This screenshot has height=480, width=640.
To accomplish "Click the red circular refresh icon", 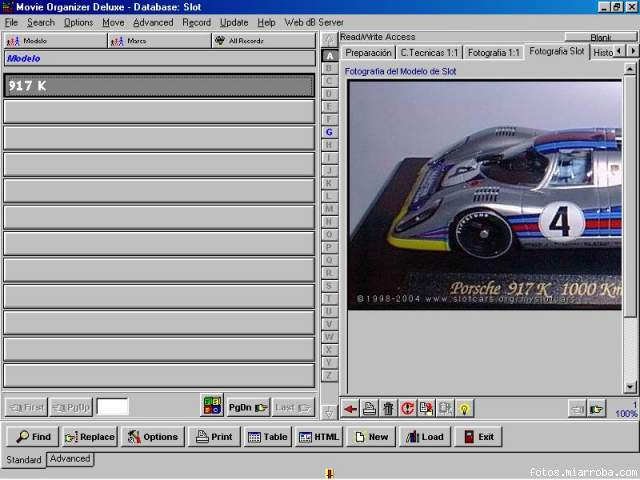I will 407,408.
